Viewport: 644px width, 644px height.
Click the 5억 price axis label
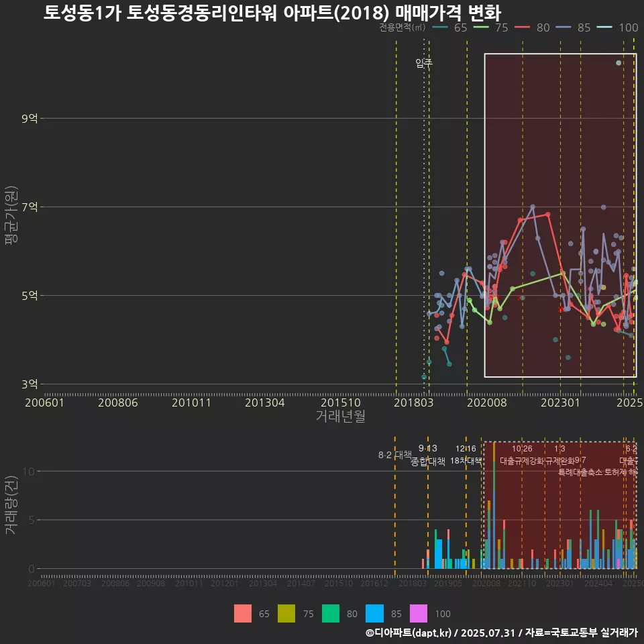(30, 296)
